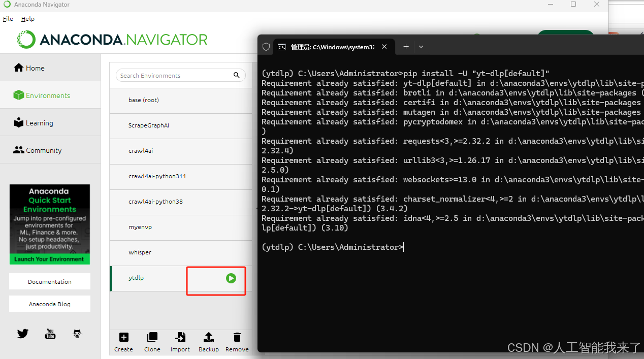Click the pip install command text in terminal

pyautogui.click(x=476, y=74)
